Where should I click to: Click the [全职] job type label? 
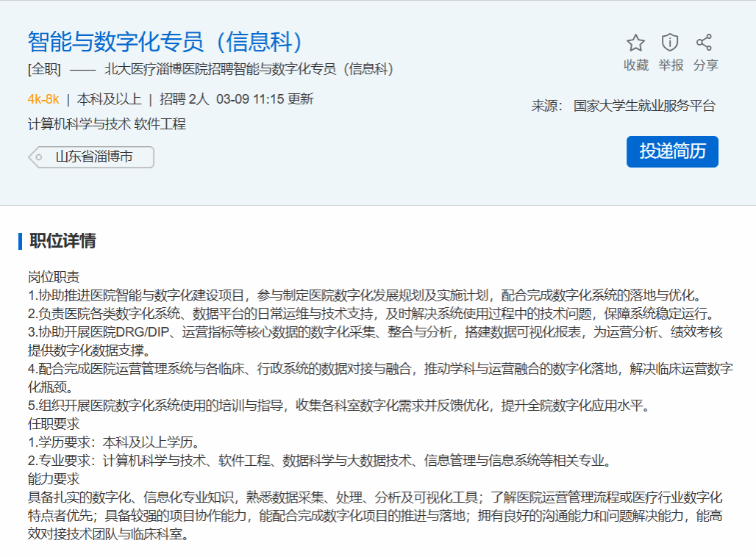coord(44,70)
